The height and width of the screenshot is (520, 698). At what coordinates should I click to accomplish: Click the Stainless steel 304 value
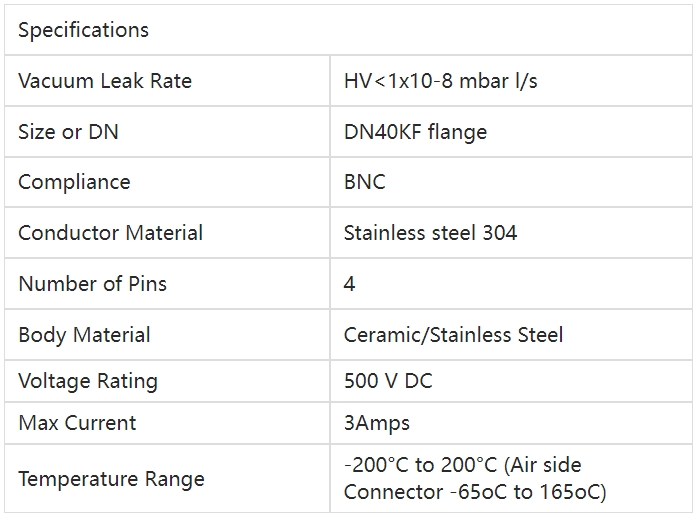430,233
